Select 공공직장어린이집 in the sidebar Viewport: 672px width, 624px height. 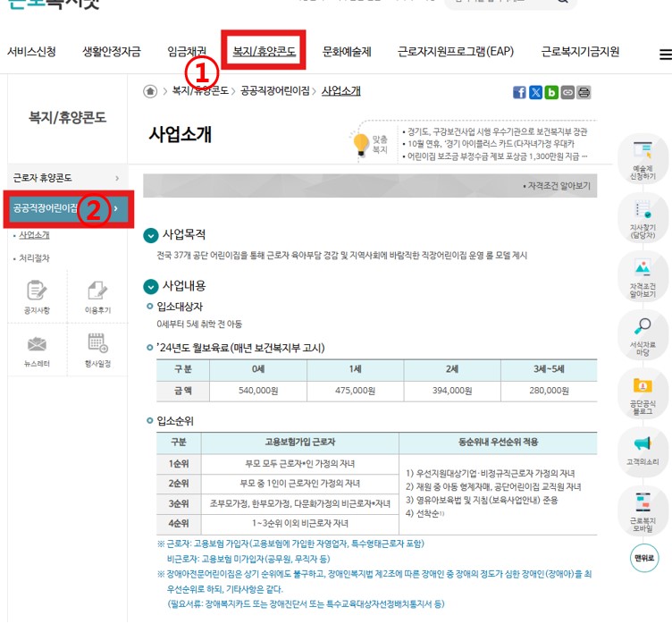pyautogui.click(x=67, y=208)
